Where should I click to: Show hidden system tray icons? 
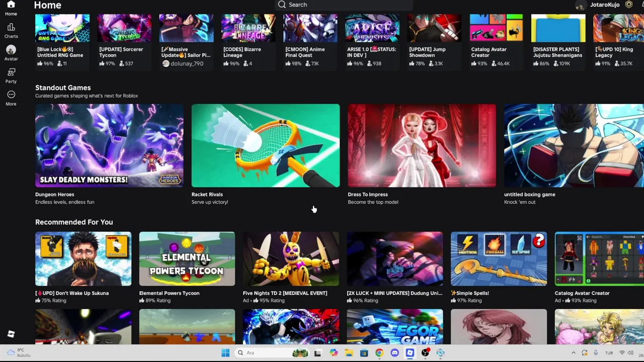tap(573, 353)
